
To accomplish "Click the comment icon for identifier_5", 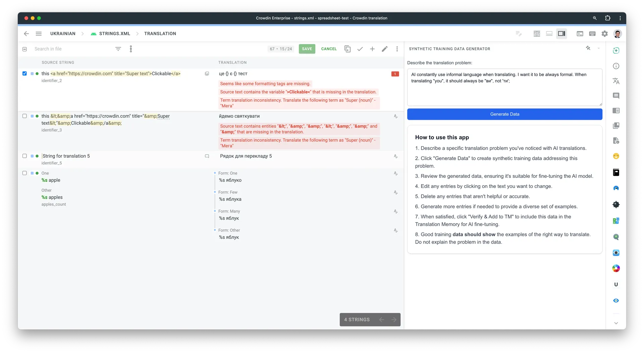I will click(207, 156).
